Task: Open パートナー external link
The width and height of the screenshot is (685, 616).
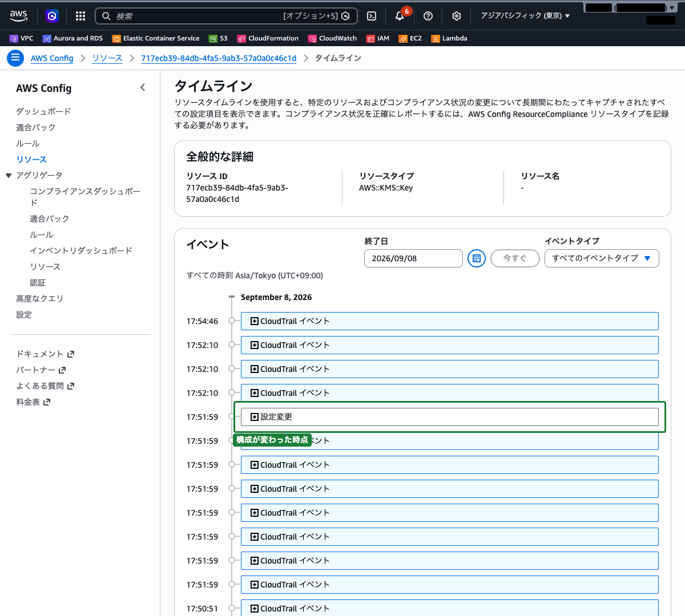Action: pyautogui.click(x=41, y=370)
